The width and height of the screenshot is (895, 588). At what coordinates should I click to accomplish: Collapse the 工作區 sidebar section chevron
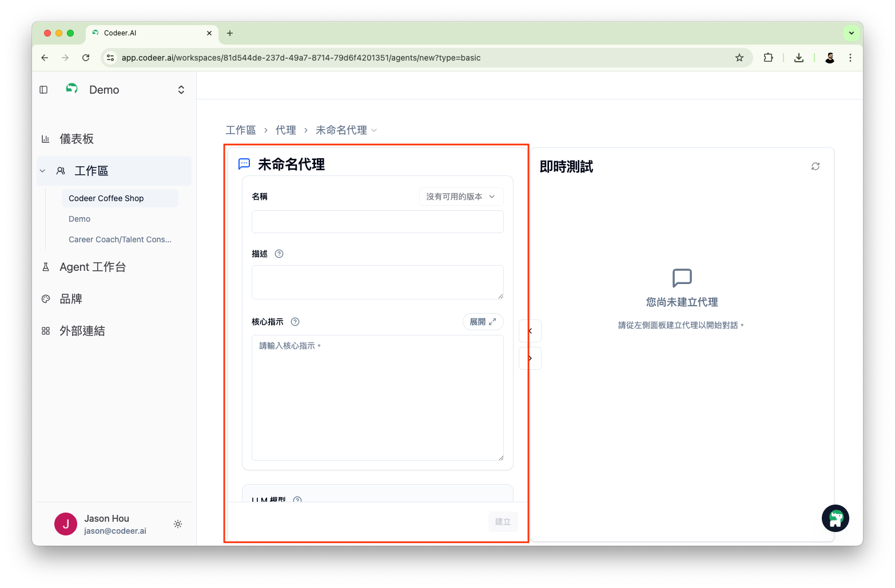(x=42, y=170)
